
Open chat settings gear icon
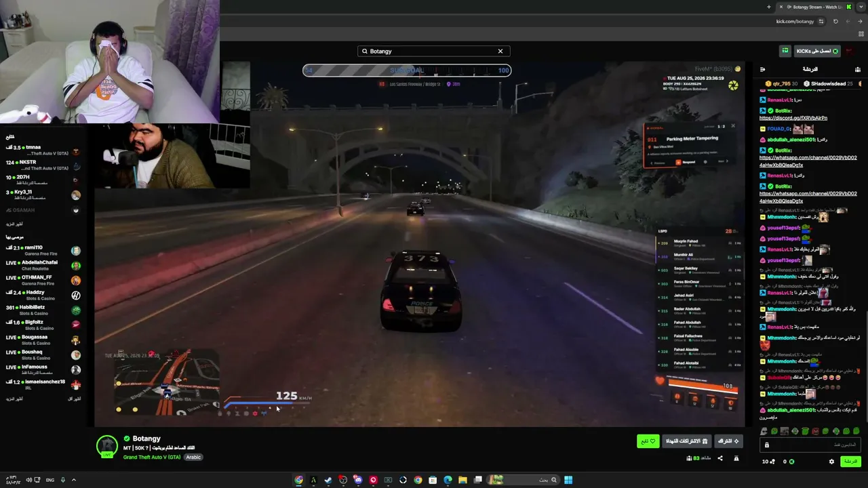831,462
